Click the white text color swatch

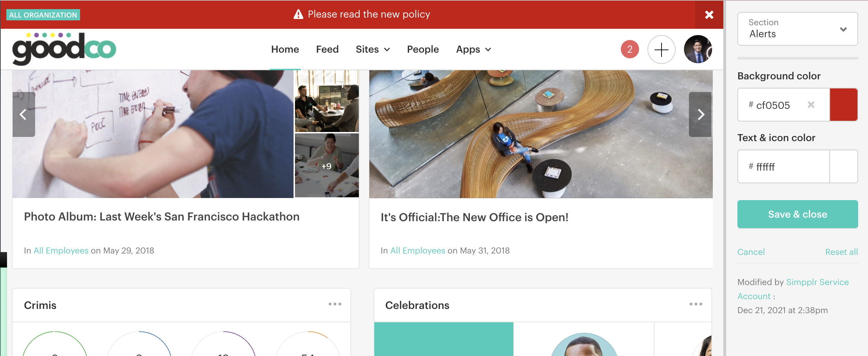844,166
